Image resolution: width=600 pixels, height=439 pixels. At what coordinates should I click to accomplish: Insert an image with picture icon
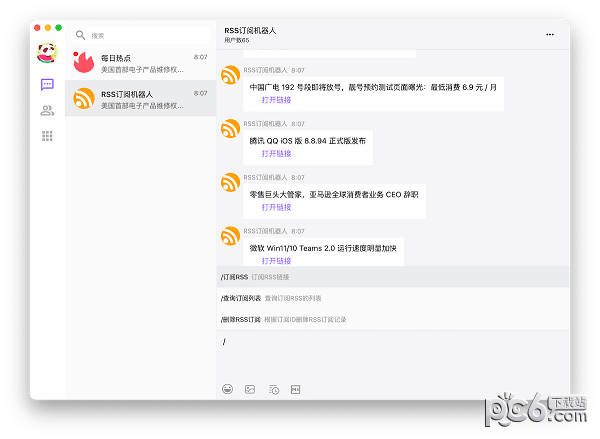[x=250, y=390]
